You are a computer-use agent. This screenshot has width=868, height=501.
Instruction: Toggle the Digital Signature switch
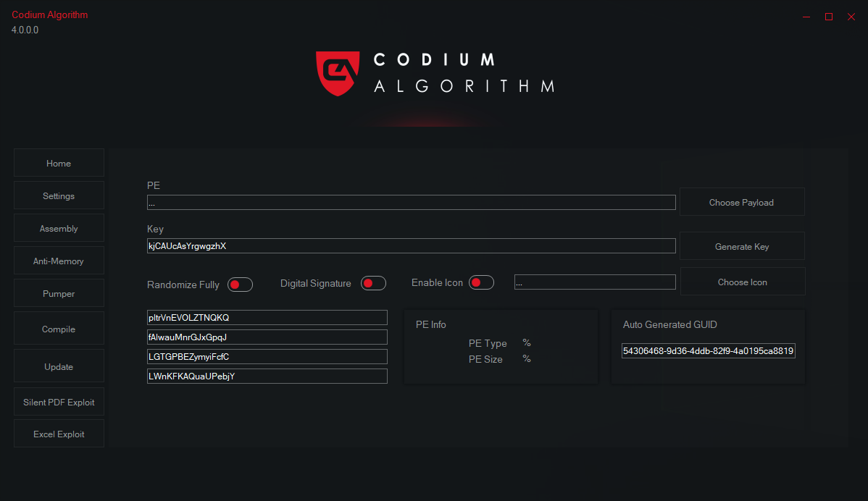(373, 283)
